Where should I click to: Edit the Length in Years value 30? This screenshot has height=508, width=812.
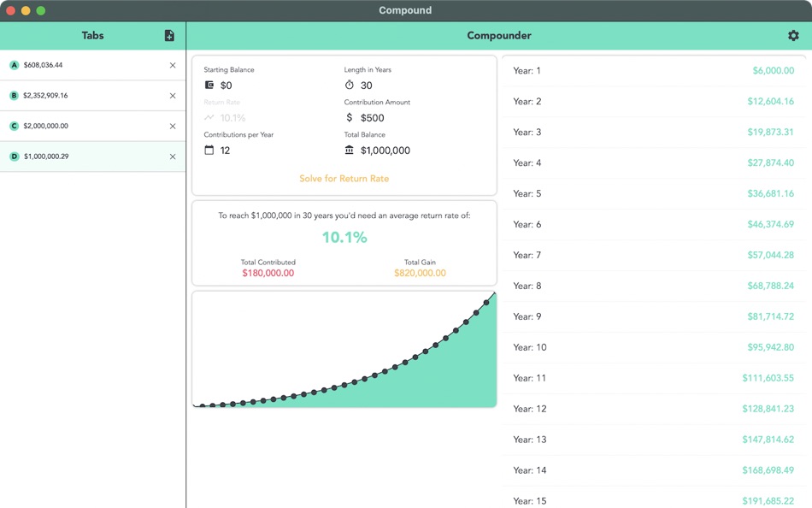click(x=367, y=85)
